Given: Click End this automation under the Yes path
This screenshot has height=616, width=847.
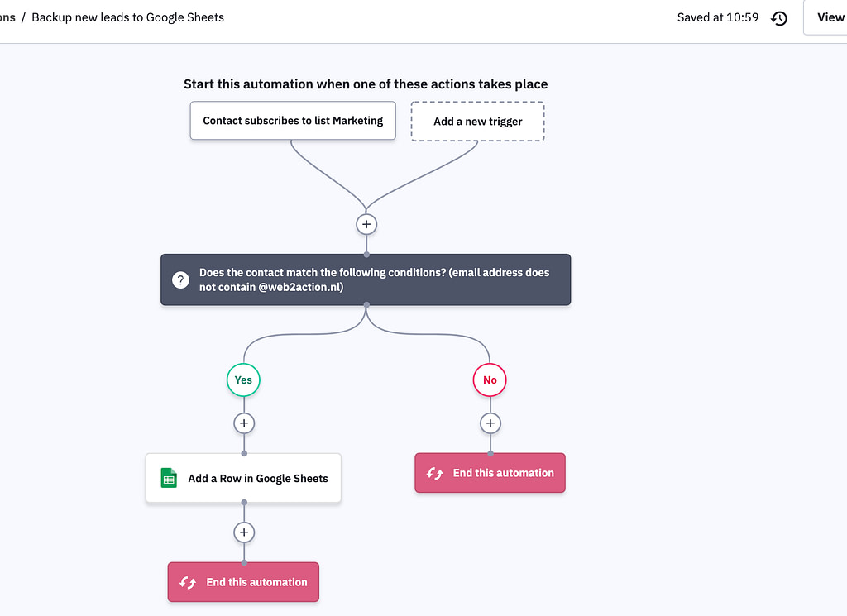Looking at the screenshot, I should pyautogui.click(x=243, y=581).
